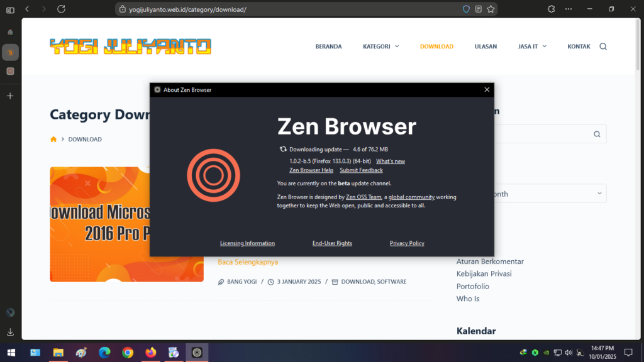Toggle the sidebar panel icon in toolbar
Image resolution: width=644 pixels, height=362 pixels.
[10, 9]
